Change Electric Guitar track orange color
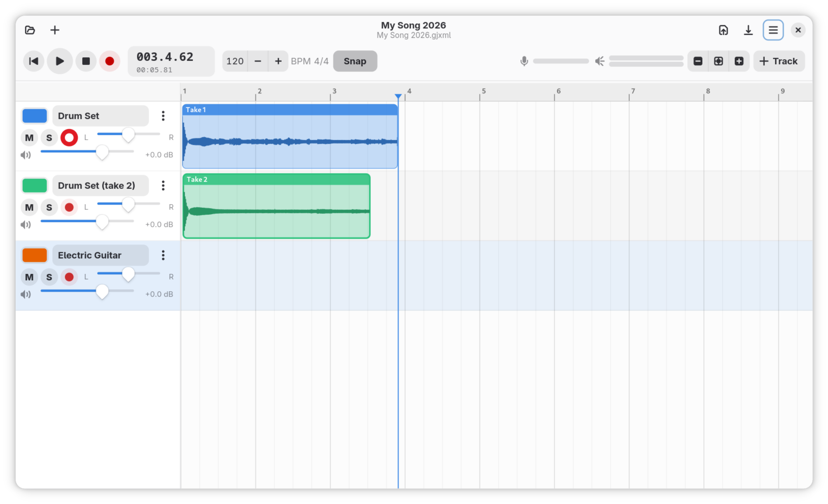Image resolution: width=828 pixels, height=504 pixels. tap(35, 255)
